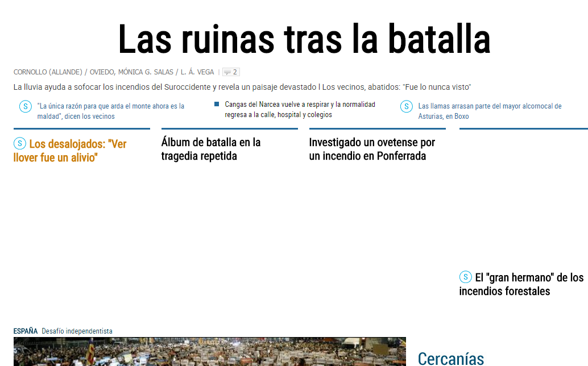Click subscriber S icon beside "La única razón"
The image size is (588, 366).
tap(25, 106)
